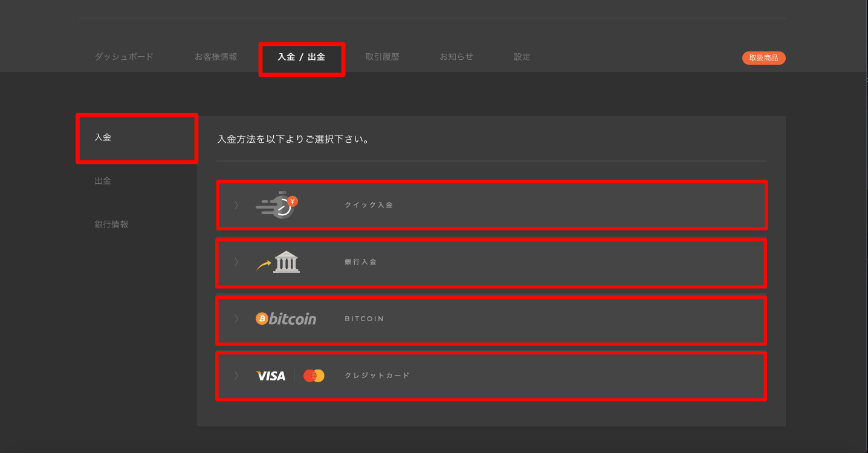Select 出金 in the left sidebar
Screen dimensions: 868x453
click(x=103, y=181)
